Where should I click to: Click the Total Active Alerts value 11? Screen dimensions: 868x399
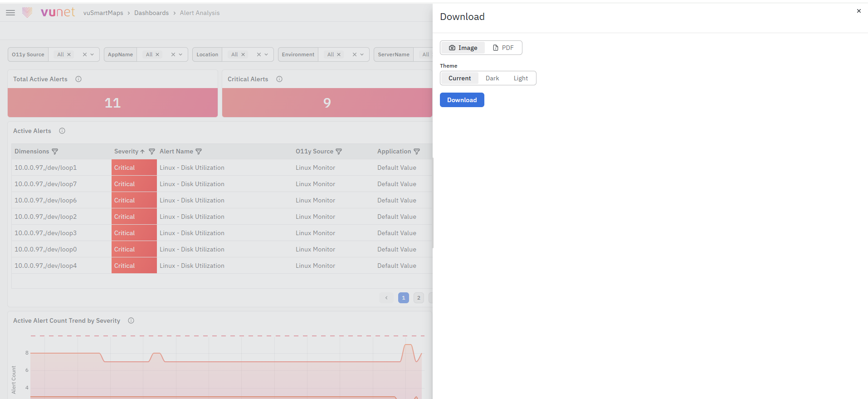pyautogui.click(x=112, y=103)
